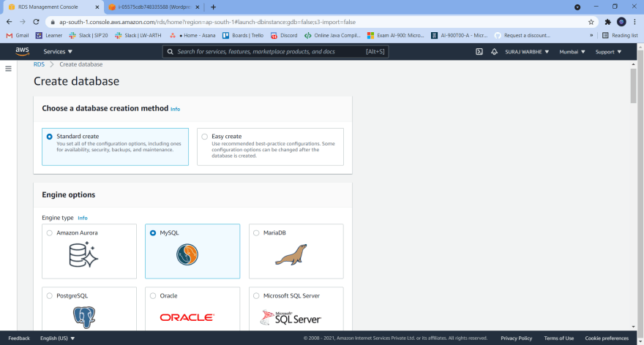644x345 pixels.
Task: Open the Request a discount bookmark
Action: tap(523, 35)
